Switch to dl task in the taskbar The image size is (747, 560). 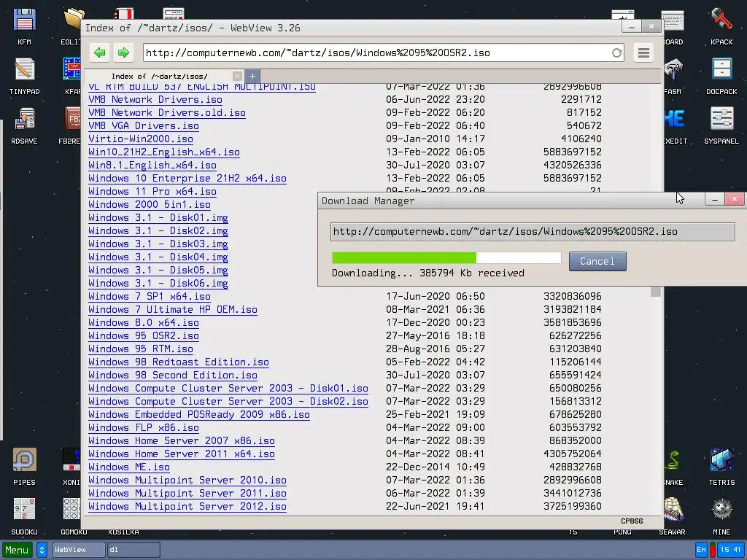click(x=134, y=550)
